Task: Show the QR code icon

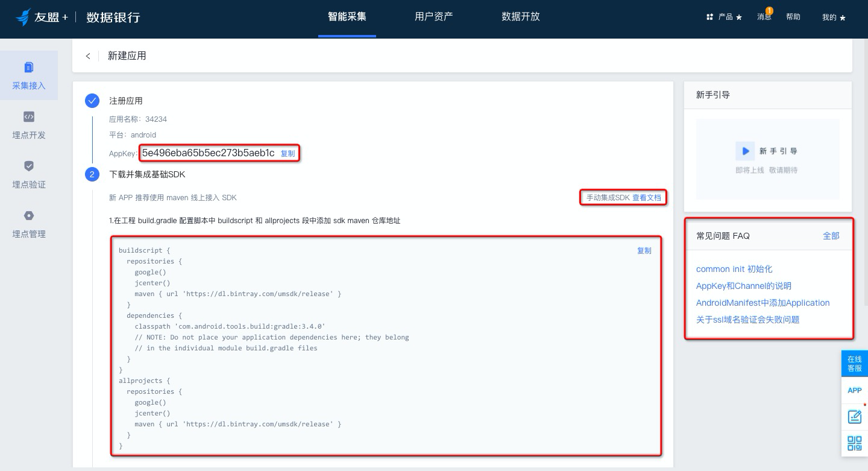Action: click(x=855, y=443)
